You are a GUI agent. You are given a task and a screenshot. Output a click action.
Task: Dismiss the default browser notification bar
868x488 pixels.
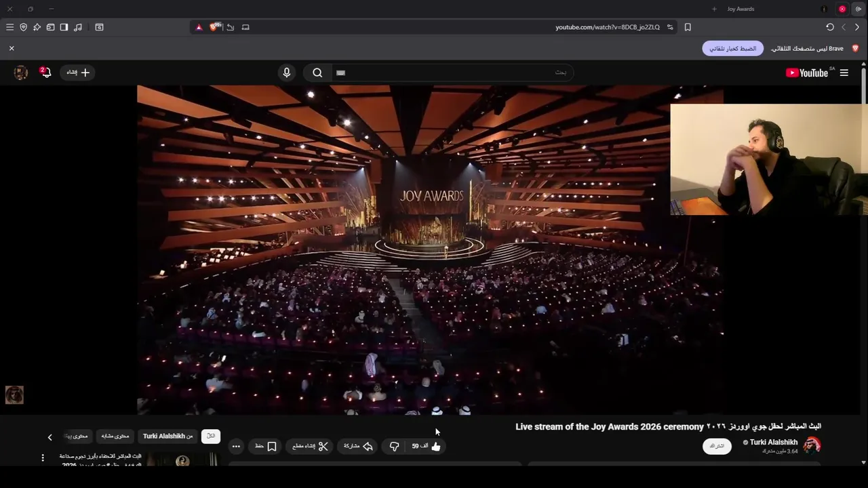pos(12,48)
